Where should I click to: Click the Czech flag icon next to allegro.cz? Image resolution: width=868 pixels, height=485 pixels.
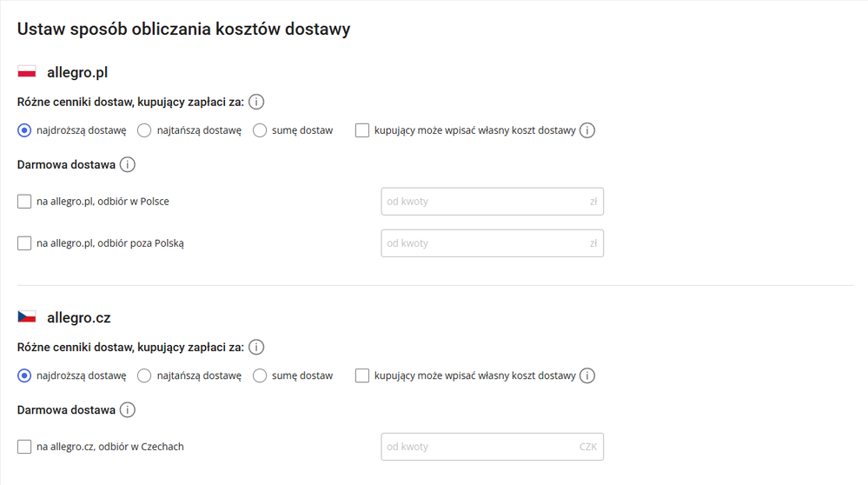tap(27, 316)
